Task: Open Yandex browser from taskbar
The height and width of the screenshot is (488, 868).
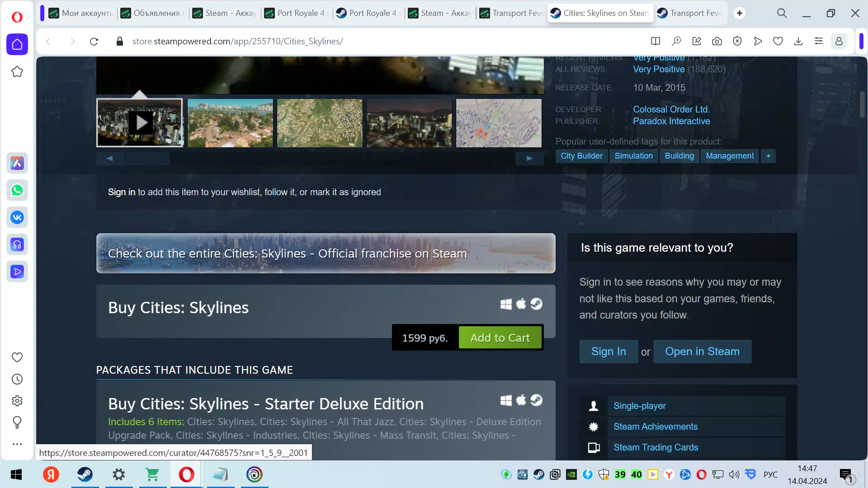Action: 51,474
